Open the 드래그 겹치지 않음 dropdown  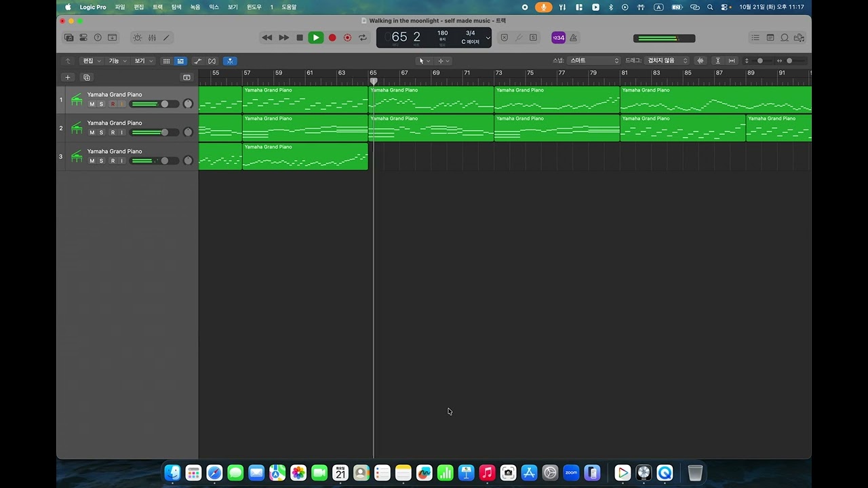coord(667,61)
